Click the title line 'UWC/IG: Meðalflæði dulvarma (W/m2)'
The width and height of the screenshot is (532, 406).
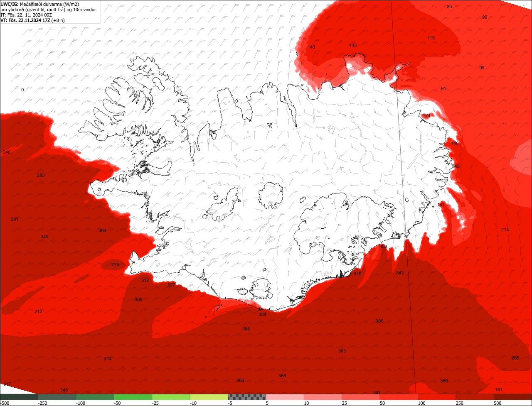[x=40, y=4]
